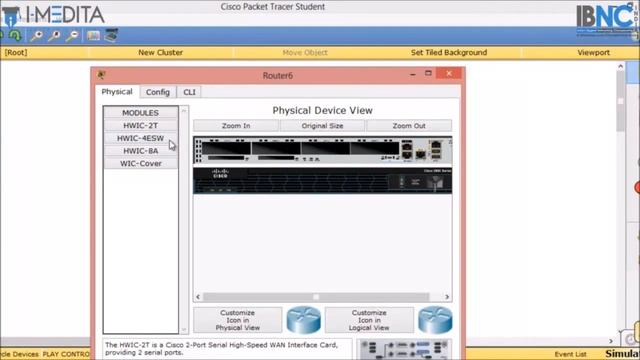
Task: Click Move Object in the yellow bar
Action: coord(305,52)
